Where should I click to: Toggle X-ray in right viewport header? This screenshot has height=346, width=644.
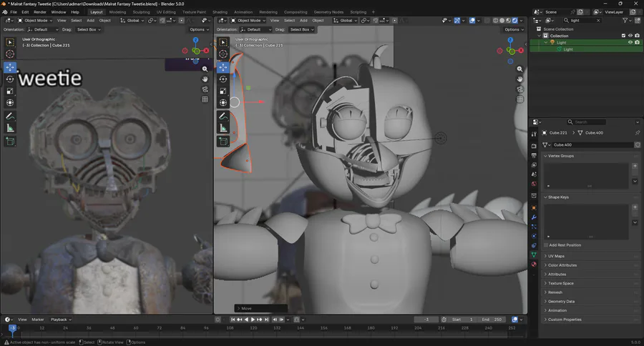[487, 20]
